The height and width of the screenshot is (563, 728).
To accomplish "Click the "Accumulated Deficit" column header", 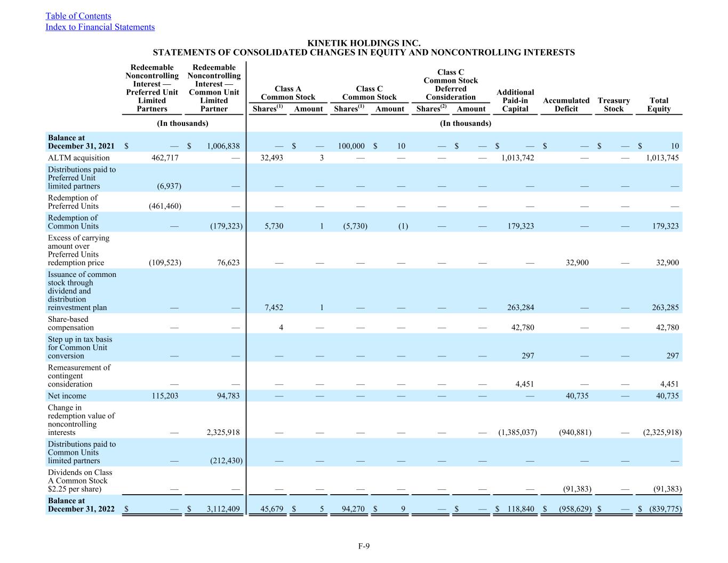I will pos(566,105).
